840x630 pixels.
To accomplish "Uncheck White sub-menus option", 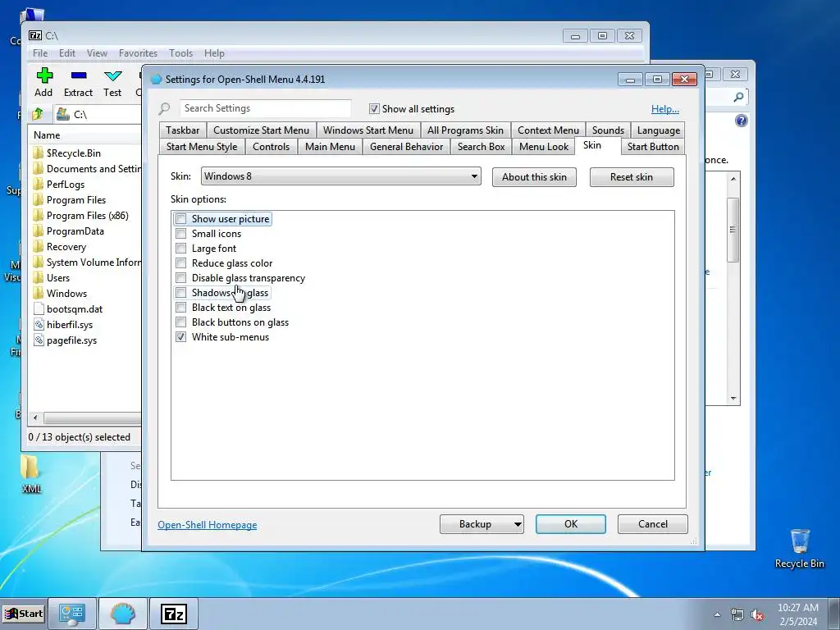I will [181, 337].
